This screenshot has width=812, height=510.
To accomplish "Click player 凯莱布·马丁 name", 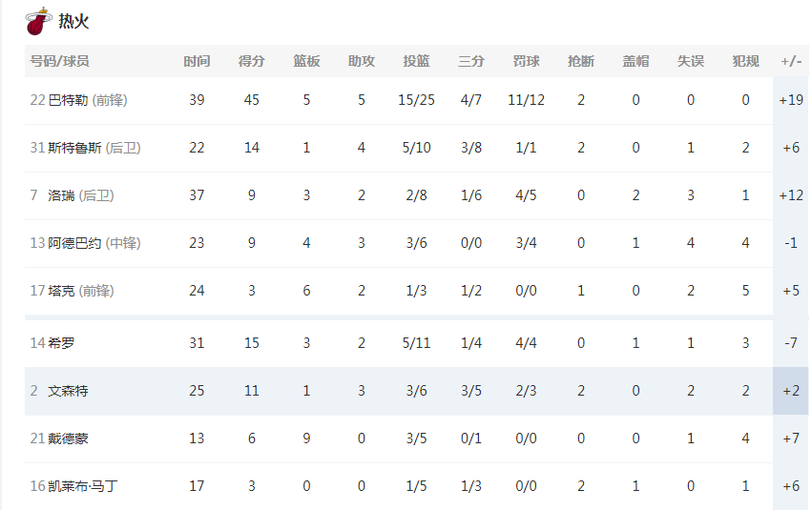I will point(83,486).
